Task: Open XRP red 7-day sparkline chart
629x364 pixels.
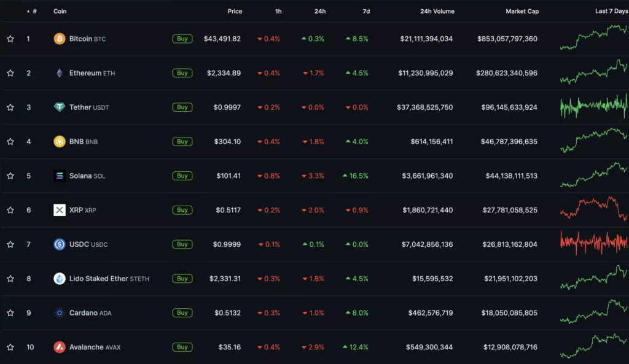Action: pos(594,209)
